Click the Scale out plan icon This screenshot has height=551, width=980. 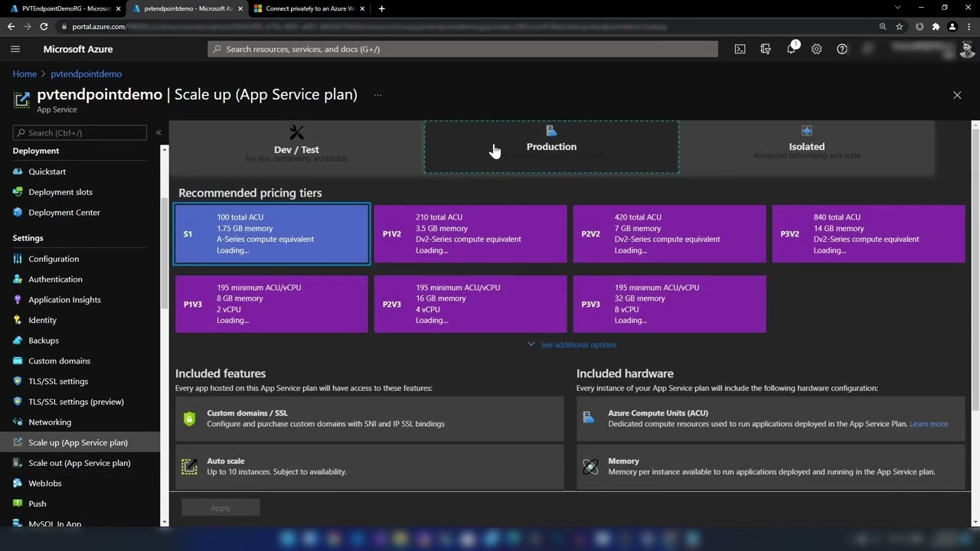coord(18,463)
